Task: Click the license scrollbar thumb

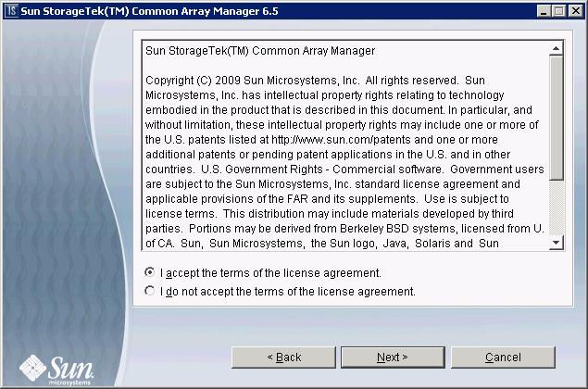Action: click(557, 118)
